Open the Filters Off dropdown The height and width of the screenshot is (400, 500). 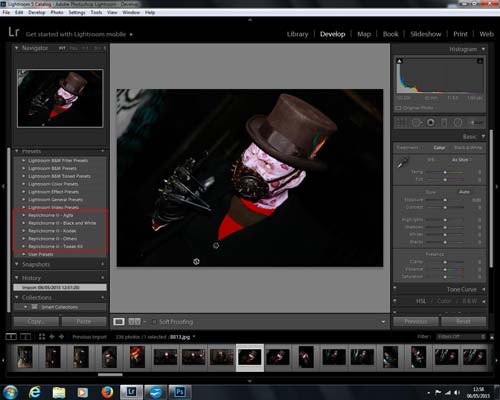pos(461,337)
